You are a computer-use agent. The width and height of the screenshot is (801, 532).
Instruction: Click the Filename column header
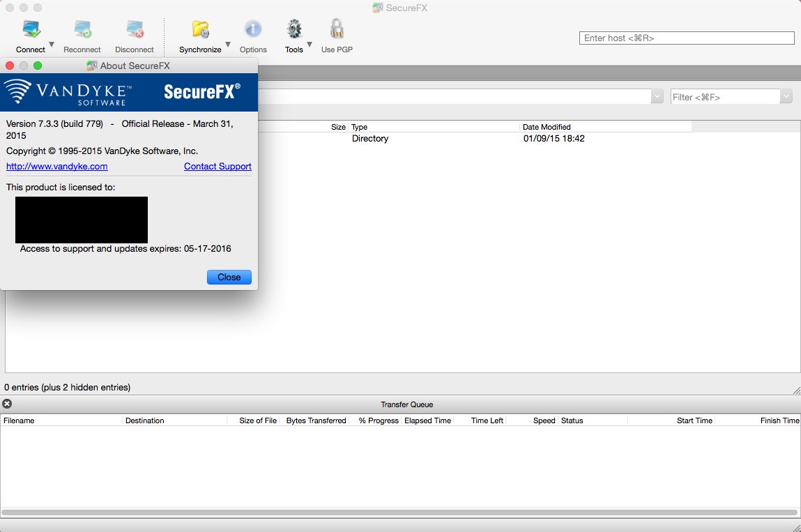tap(19, 420)
